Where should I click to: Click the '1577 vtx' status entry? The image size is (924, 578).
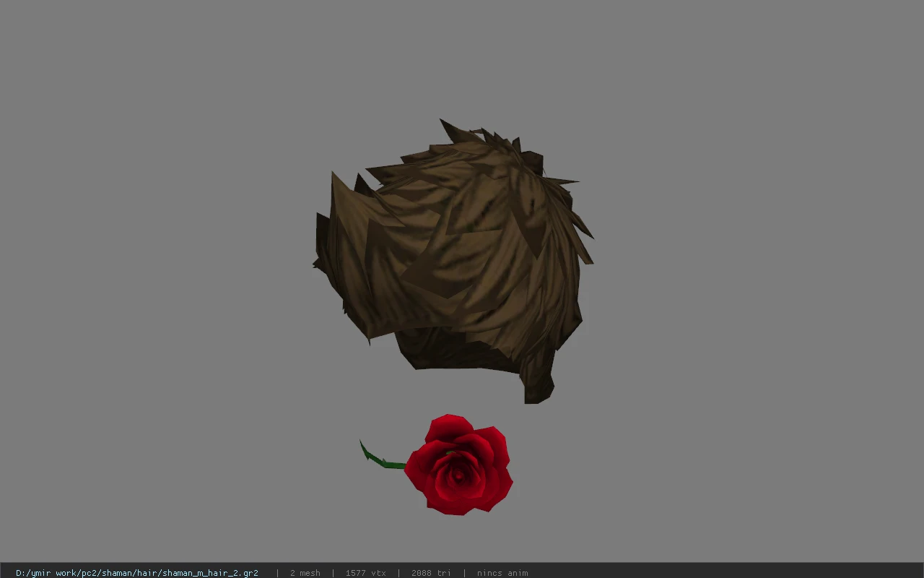(365, 573)
